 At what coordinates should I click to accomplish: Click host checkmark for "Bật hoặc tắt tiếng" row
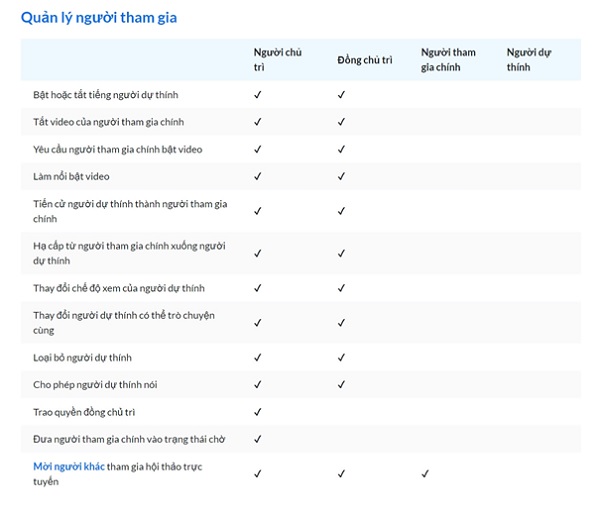pyautogui.click(x=257, y=95)
